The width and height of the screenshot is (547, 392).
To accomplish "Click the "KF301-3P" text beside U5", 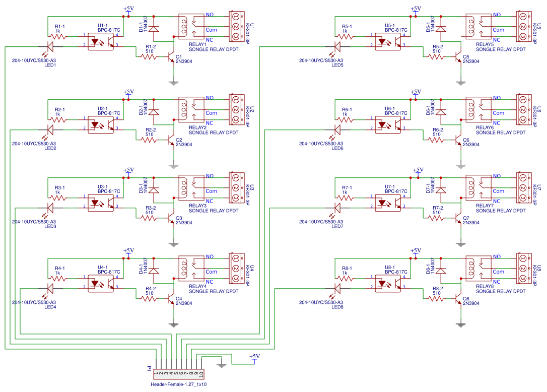I will [535, 33].
